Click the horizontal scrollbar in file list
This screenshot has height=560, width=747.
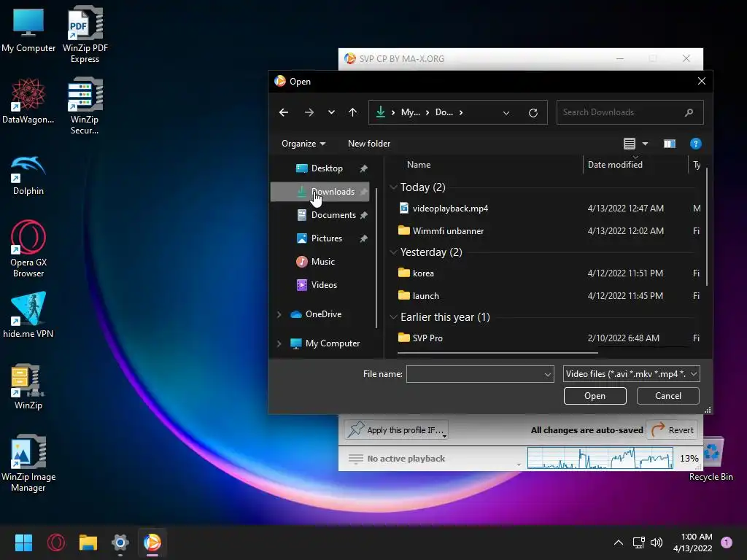498,353
